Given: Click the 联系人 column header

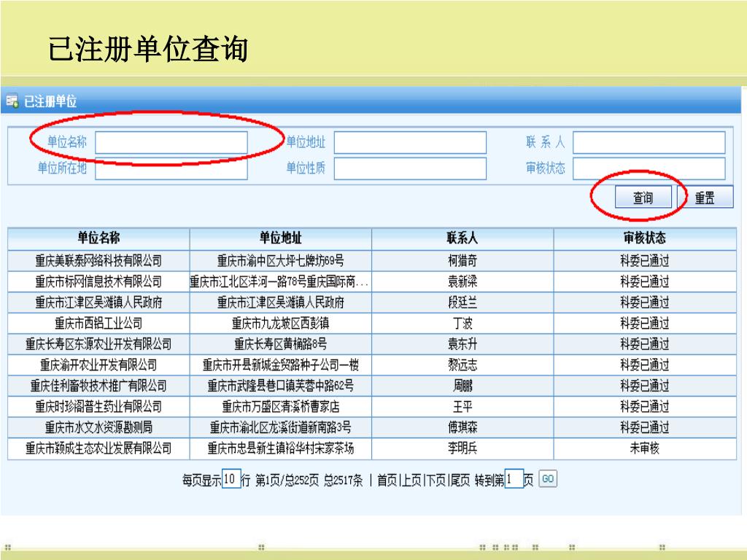Looking at the screenshot, I should [x=462, y=238].
